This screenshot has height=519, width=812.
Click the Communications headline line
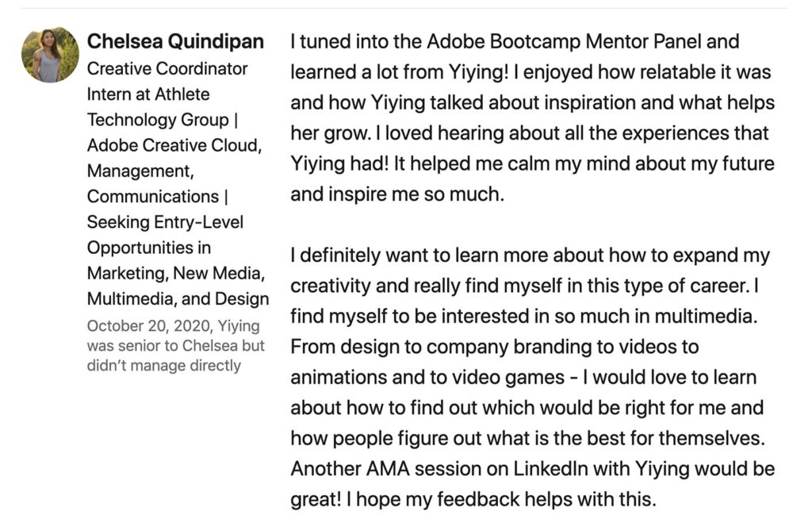[158, 197]
